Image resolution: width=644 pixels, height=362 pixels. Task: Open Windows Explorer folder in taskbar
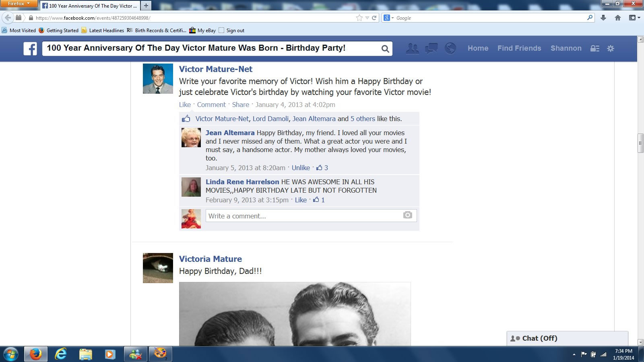click(x=85, y=354)
